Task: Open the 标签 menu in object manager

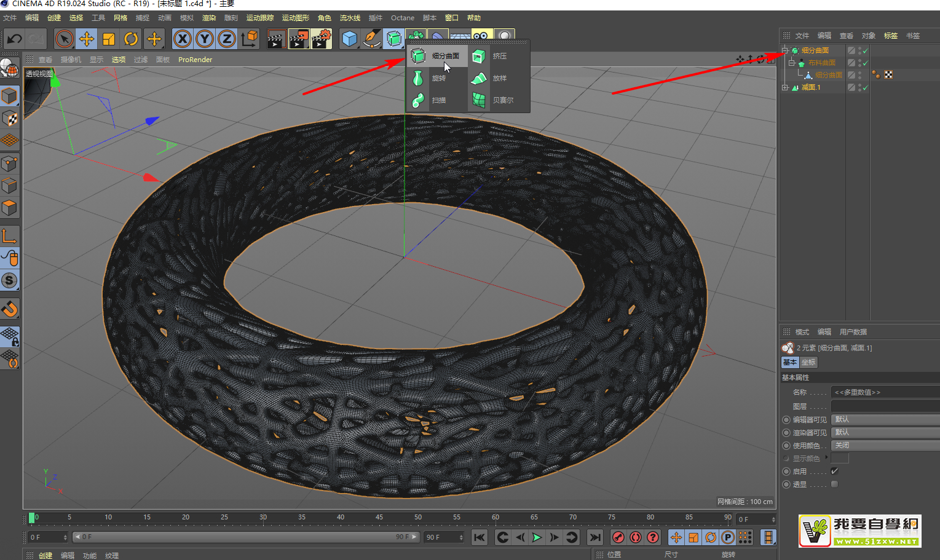Action: pos(891,36)
